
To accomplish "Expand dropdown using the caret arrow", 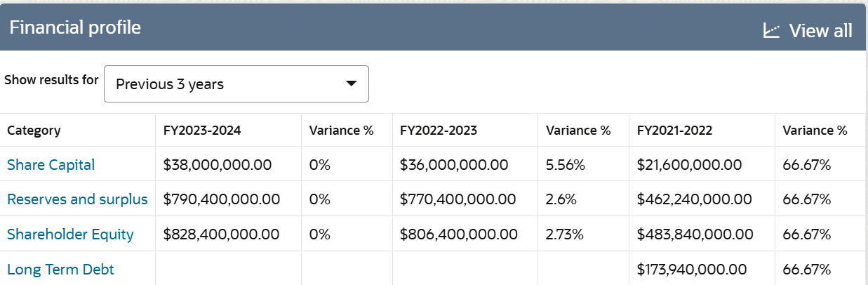I will click(352, 84).
